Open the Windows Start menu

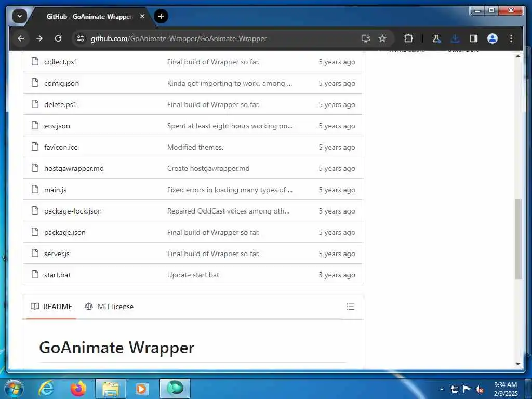14,389
